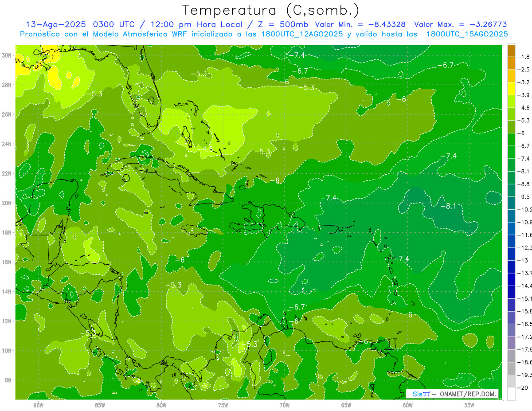Screen dimensions: 532x411
Task: Click the 24N latitude axis label
Action: pos(8,144)
